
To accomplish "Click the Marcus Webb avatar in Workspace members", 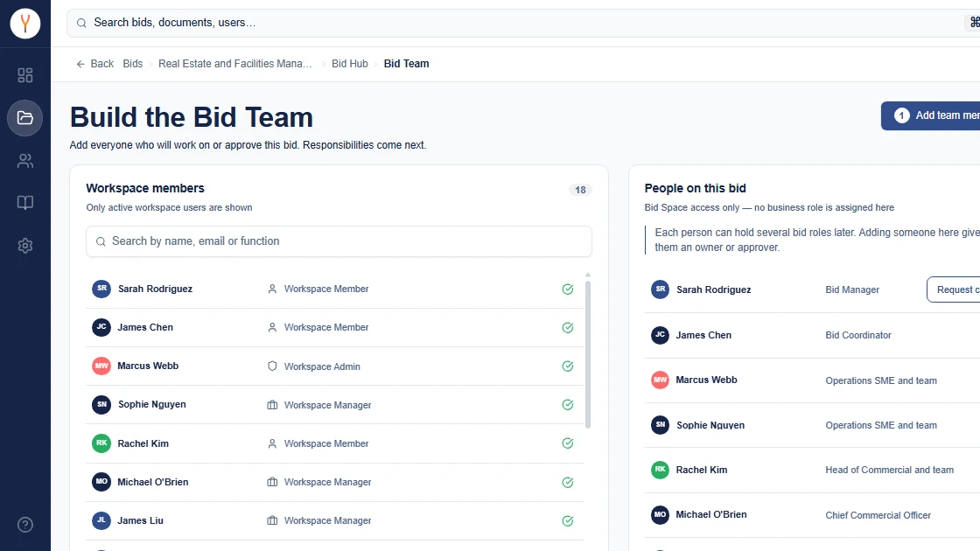I will 101,366.
